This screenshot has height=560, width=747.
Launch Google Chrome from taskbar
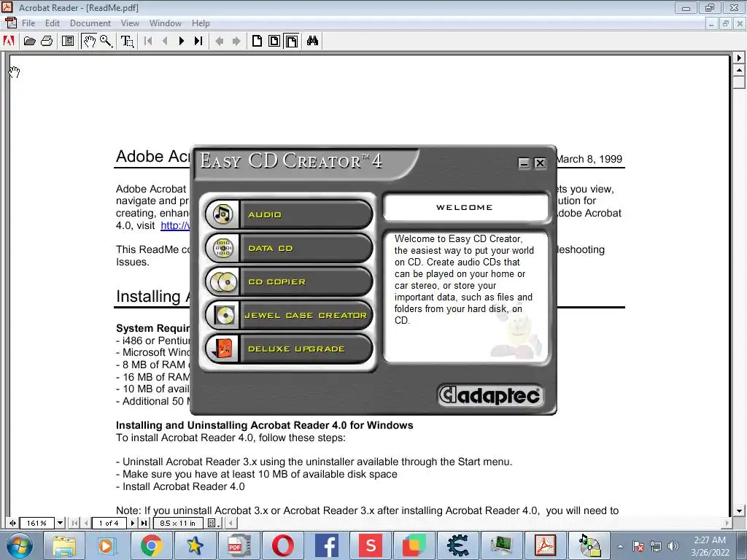click(x=152, y=545)
